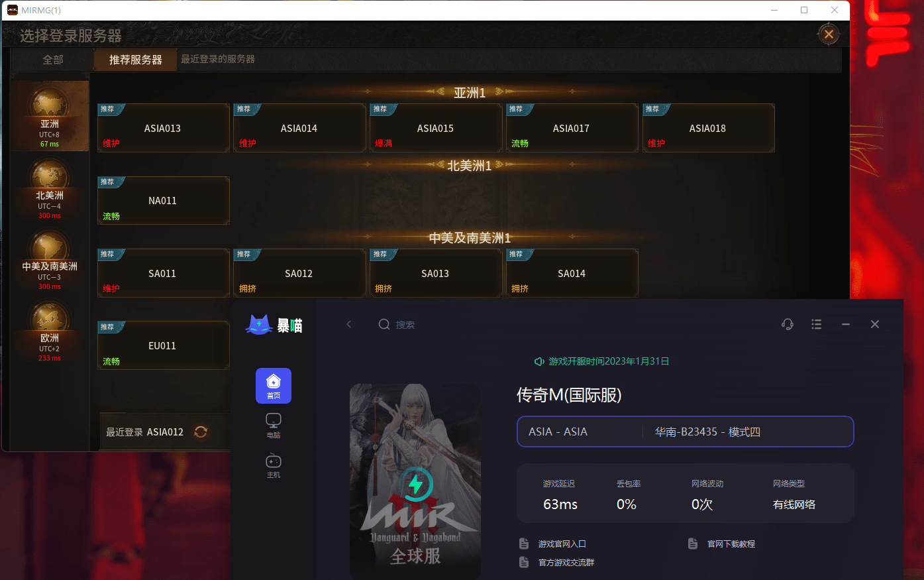Select the North America region globe icon

pos(50,174)
